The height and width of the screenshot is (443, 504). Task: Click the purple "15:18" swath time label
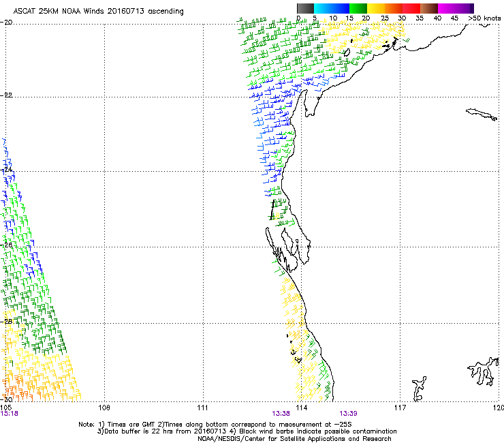10,414
